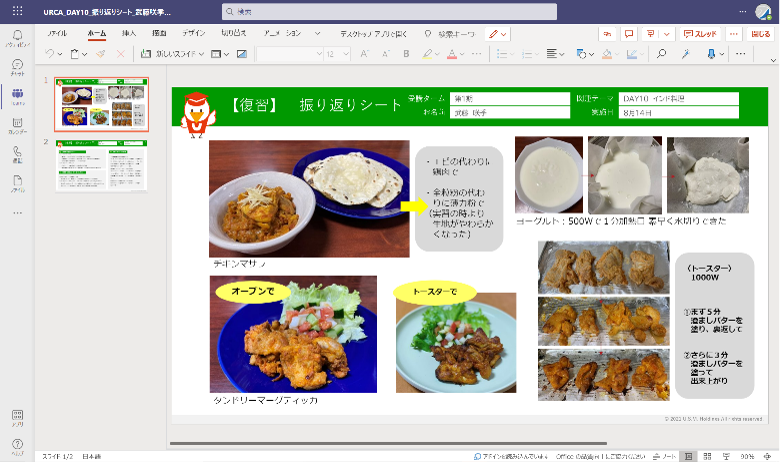
Task: Expand more ribbon tabs chevron
Action: point(317,34)
